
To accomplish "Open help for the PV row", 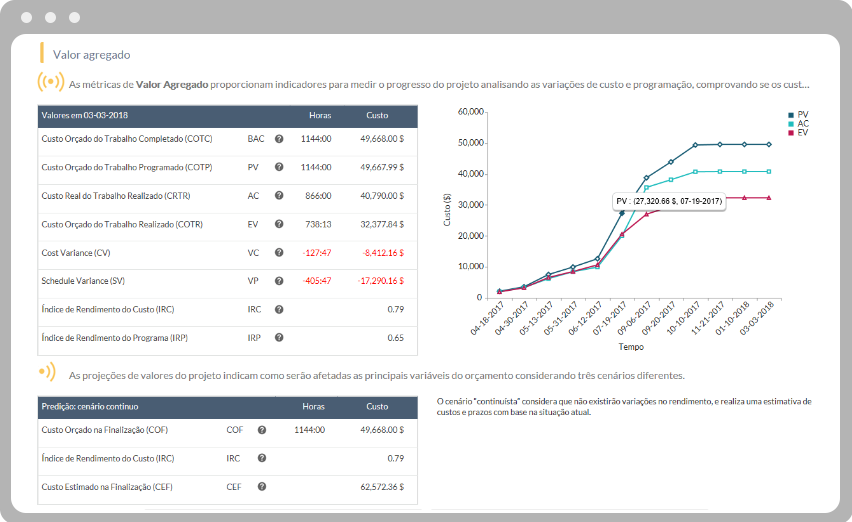I will [x=279, y=167].
